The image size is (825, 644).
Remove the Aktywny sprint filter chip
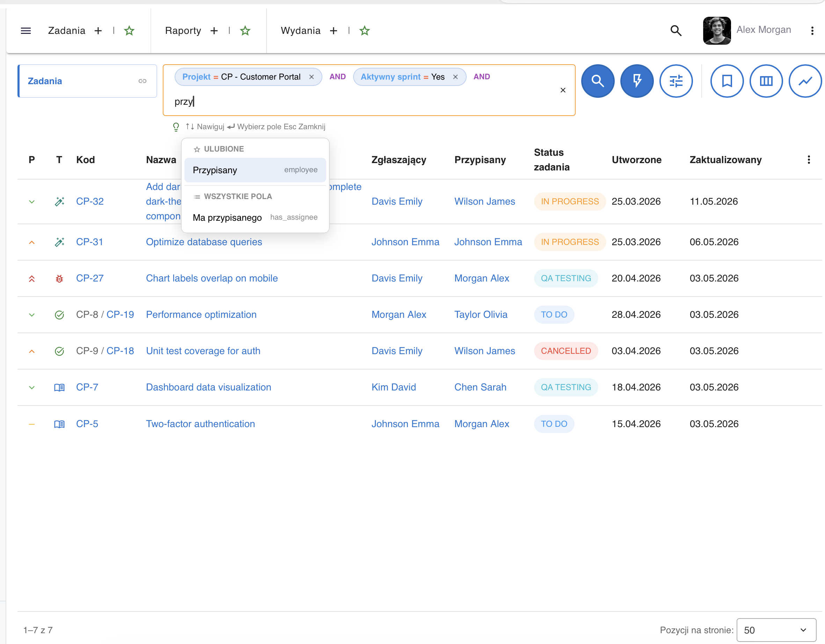[455, 77]
